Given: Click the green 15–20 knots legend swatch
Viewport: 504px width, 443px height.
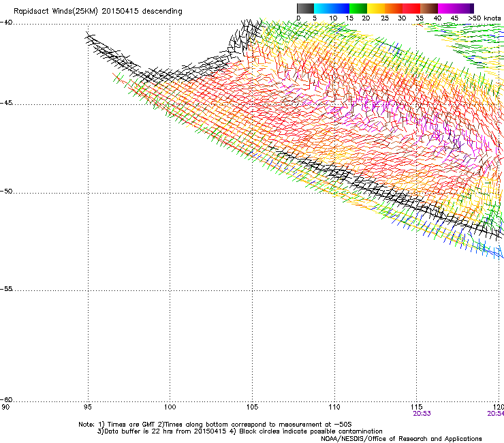Looking at the screenshot, I should (358, 8).
